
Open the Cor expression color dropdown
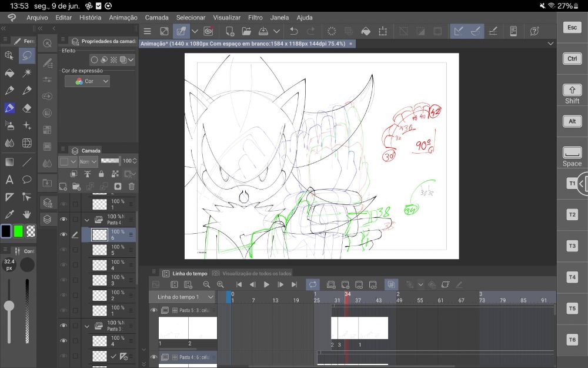(87, 81)
